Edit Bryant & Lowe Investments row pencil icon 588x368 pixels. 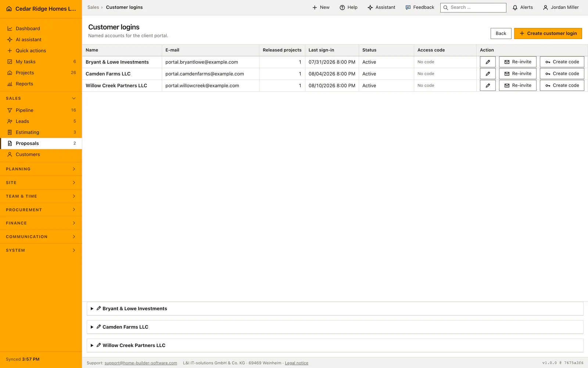[x=488, y=62]
